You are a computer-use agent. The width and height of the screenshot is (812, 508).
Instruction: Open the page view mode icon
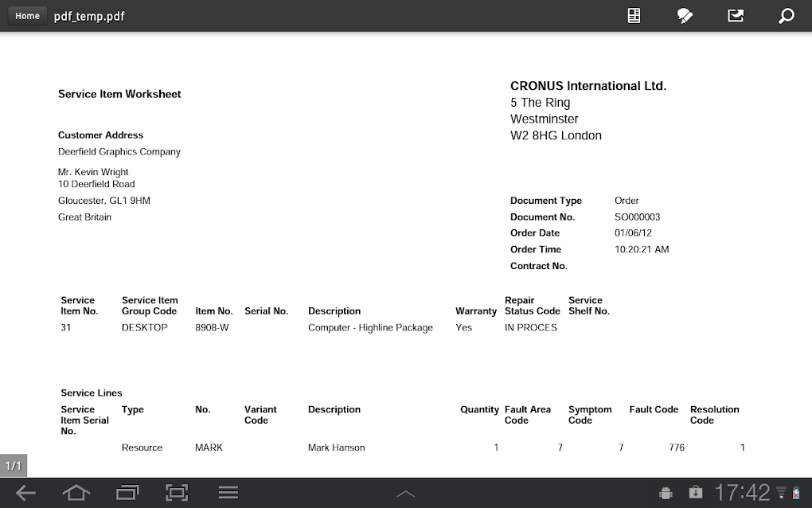pos(634,16)
